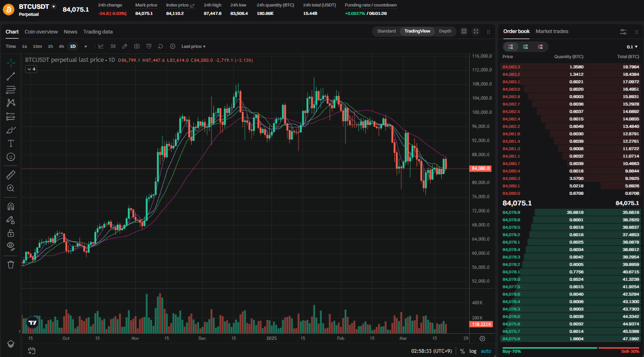644x357 pixels.
Task: Collapse the volume pane side arrow
Action: click(x=20, y=331)
